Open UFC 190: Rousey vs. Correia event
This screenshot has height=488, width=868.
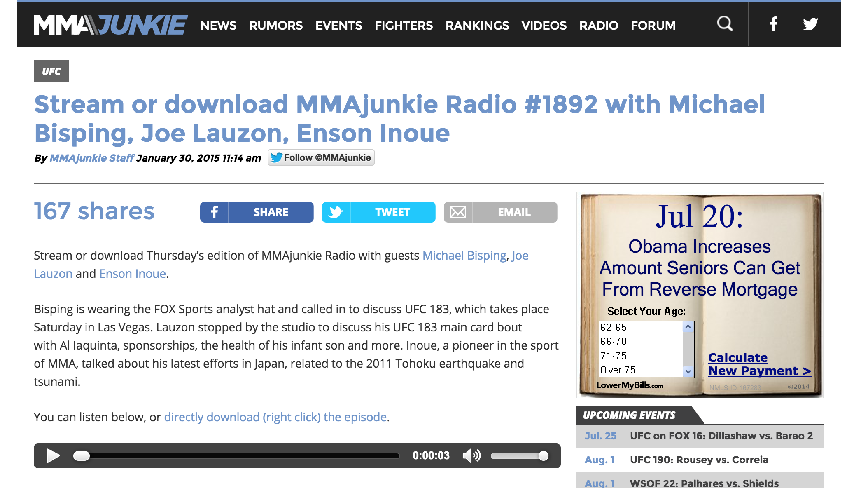coord(699,460)
